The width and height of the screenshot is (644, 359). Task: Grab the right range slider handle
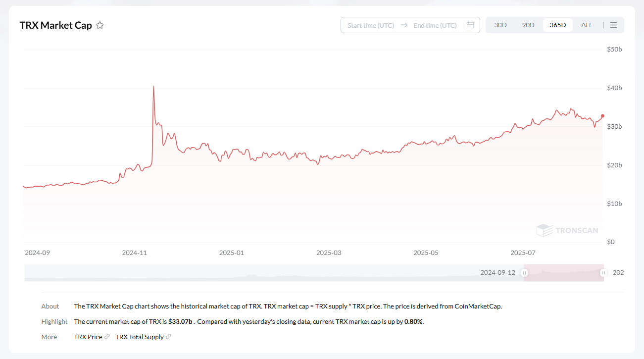[603, 273]
